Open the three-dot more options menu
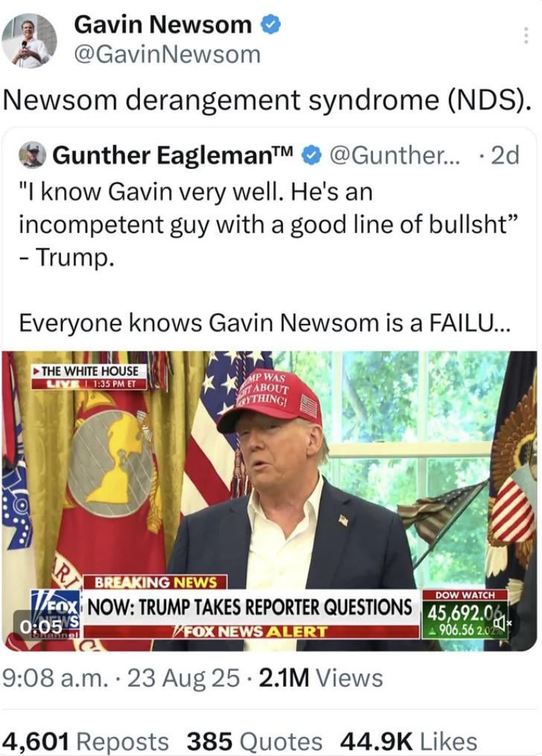 [526, 36]
